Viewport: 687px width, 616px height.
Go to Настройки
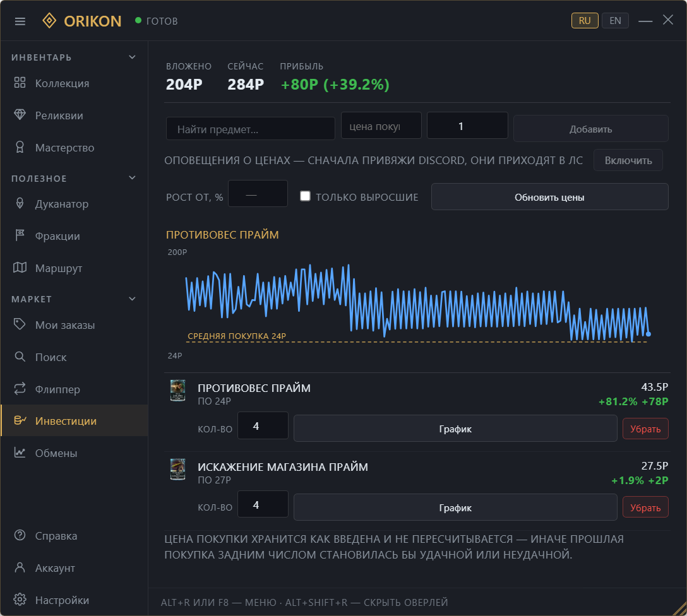coord(74,600)
